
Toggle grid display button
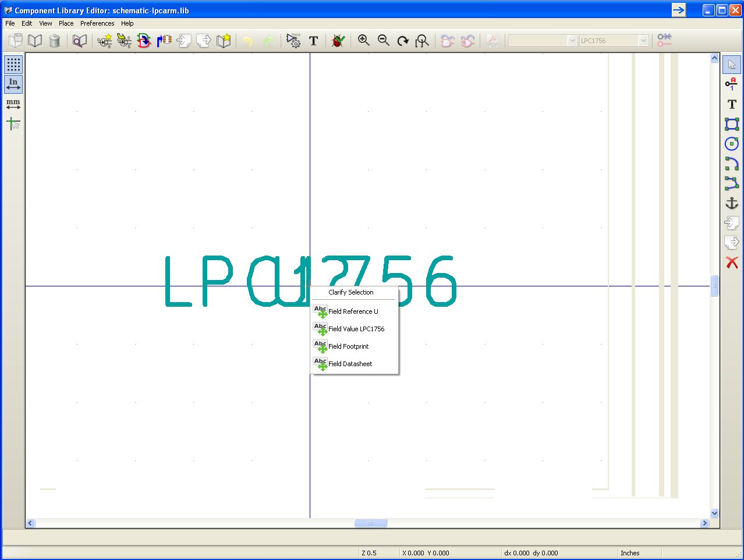tap(13, 64)
